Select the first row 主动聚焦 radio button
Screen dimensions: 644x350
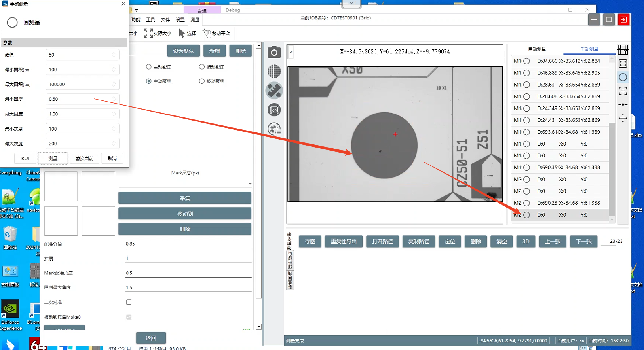(149, 67)
